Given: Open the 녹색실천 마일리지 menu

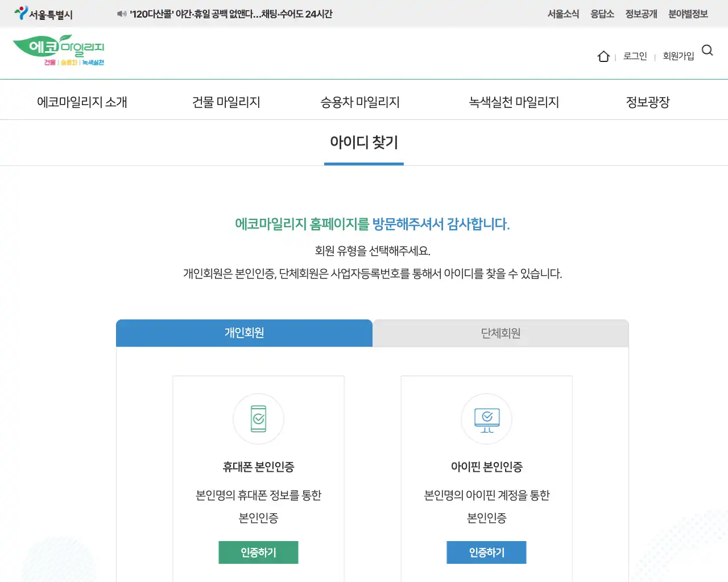Looking at the screenshot, I should tap(514, 102).
